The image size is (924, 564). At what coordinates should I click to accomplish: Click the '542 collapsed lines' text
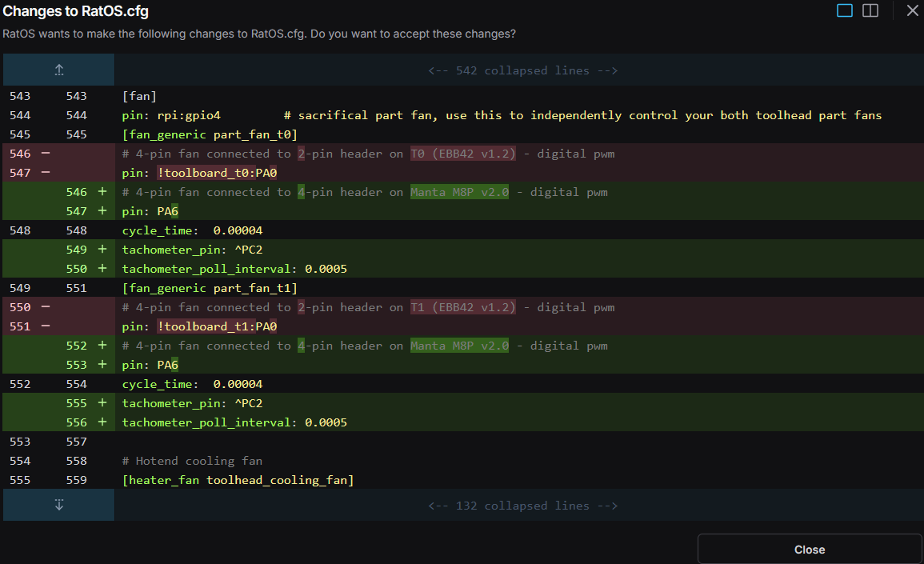point(522,70)
